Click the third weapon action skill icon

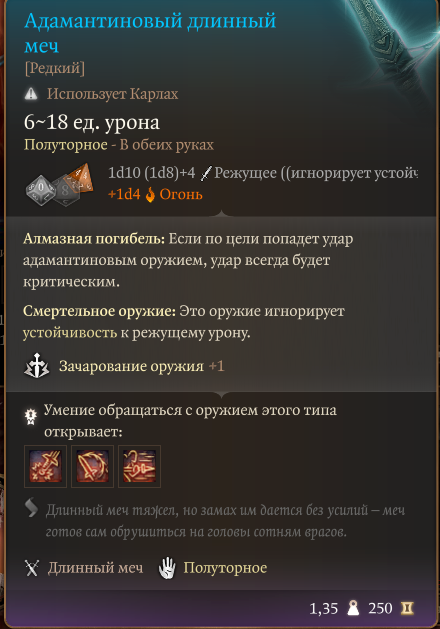coord(139,466)
